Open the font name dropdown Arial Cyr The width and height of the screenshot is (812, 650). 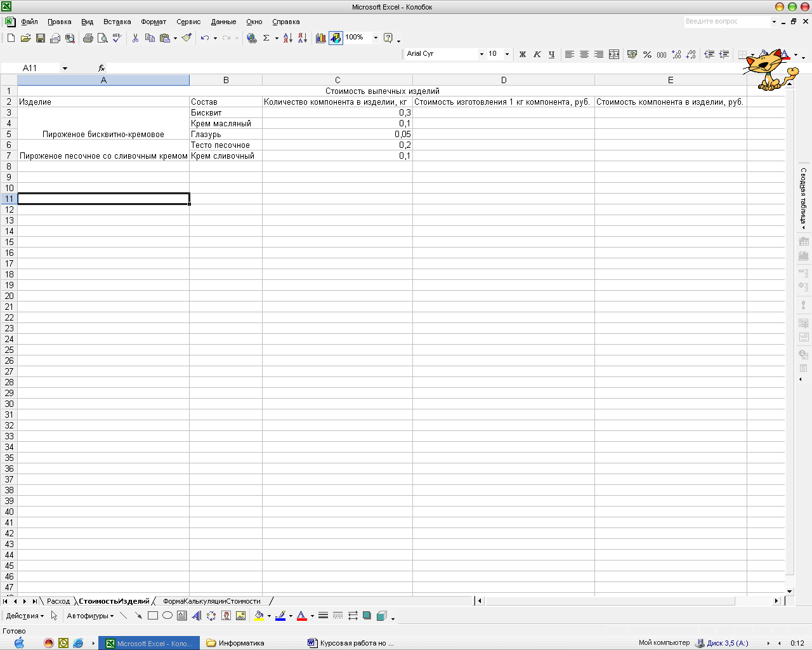(x=481, y=54)
